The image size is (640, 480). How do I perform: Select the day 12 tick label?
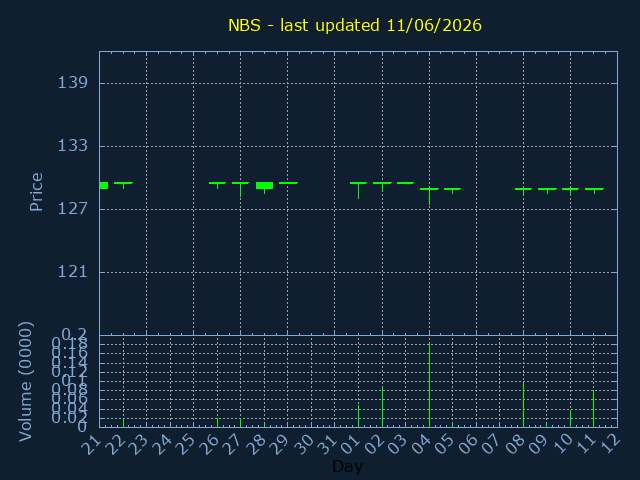609,444
